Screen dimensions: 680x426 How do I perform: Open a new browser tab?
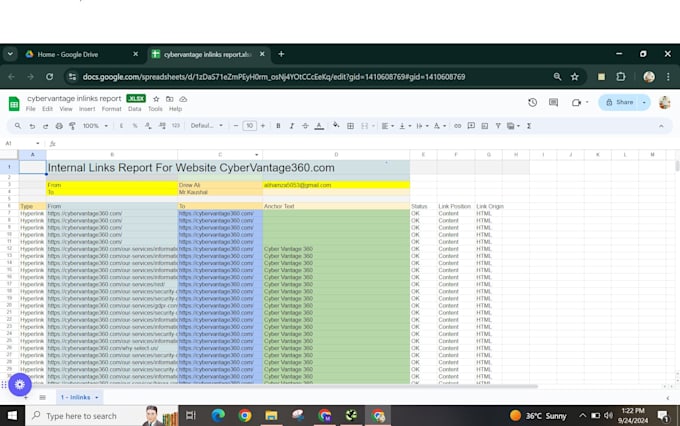[x=281, y=54]
